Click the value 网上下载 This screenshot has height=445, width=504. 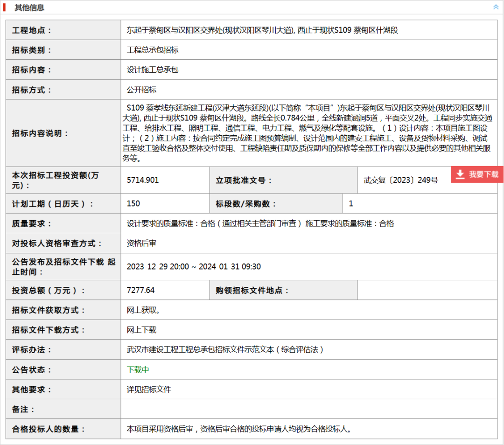tap(141, 330)
